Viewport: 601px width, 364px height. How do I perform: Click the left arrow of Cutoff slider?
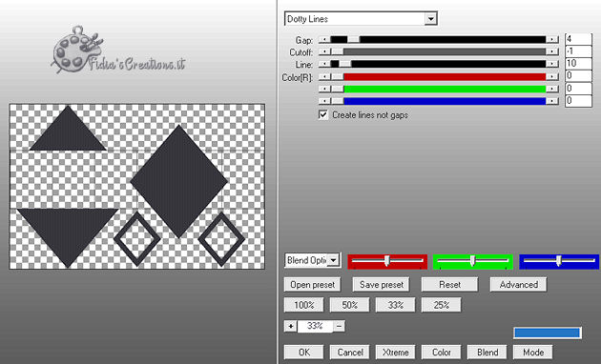pyautogui.click(x=324, y=51)
